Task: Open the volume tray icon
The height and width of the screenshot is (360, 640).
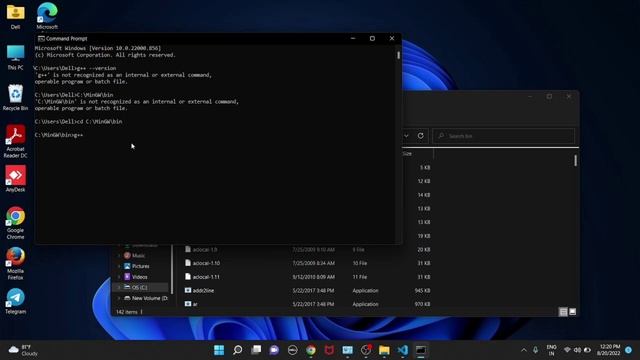Action: [577, 350]
